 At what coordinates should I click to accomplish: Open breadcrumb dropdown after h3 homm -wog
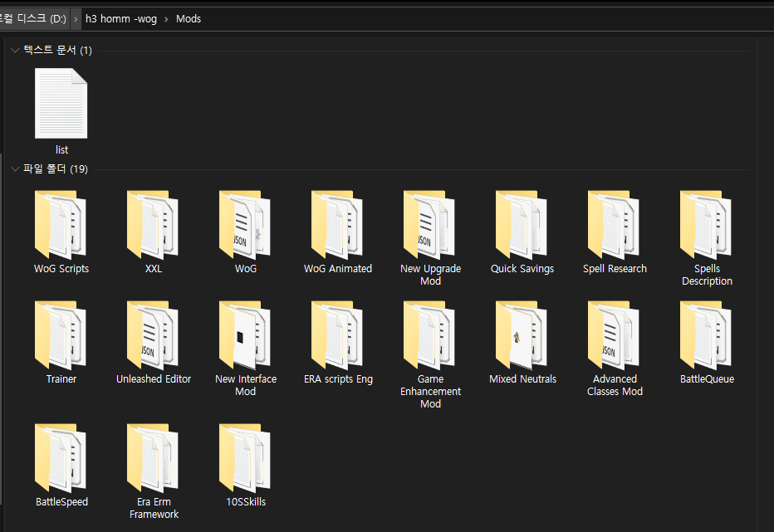coord(166,19)
